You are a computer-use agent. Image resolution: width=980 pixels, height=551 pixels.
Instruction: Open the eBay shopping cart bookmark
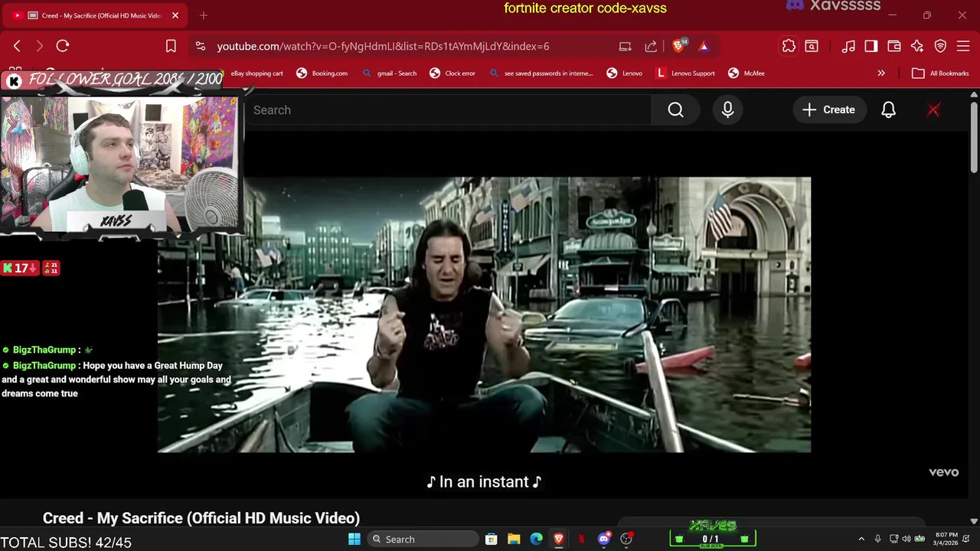[256, 73]
